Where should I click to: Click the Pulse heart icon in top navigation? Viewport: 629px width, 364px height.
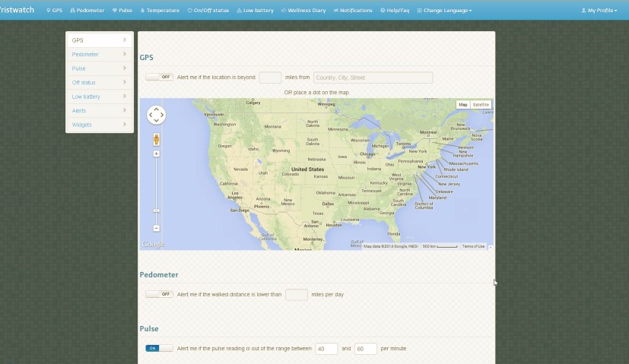pos(115,11)
